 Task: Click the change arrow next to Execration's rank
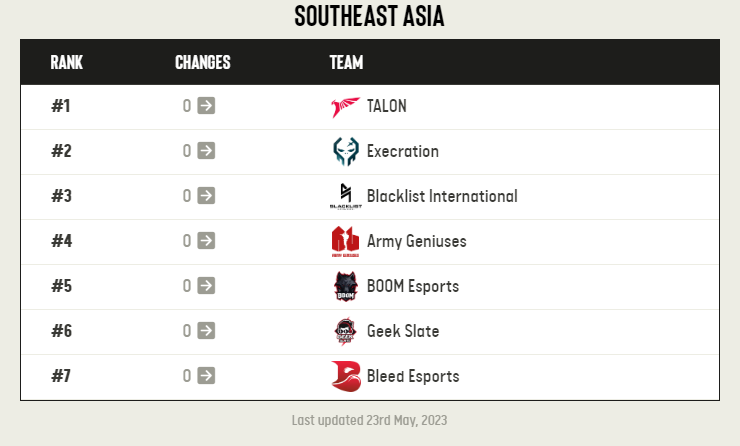coord(206,151)
